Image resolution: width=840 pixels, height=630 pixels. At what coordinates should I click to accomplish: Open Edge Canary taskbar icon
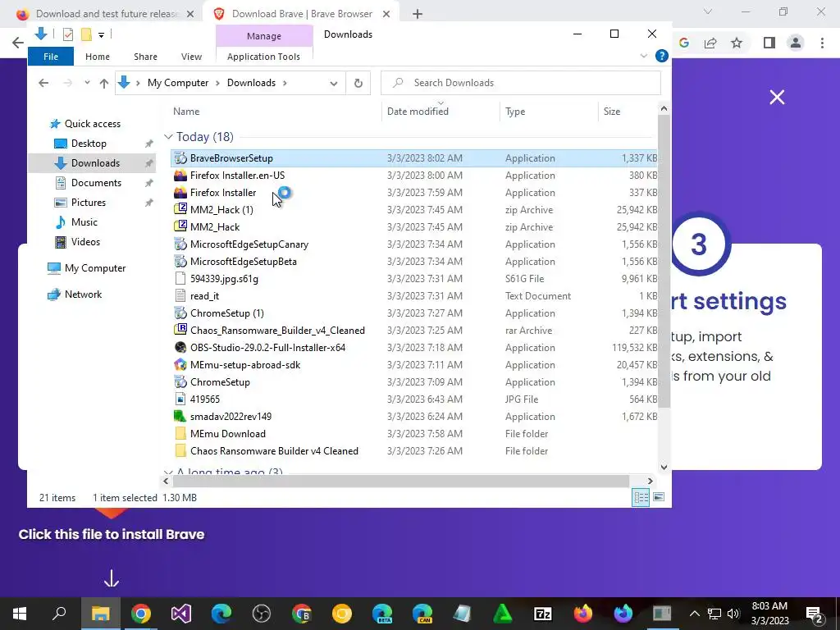422,614
